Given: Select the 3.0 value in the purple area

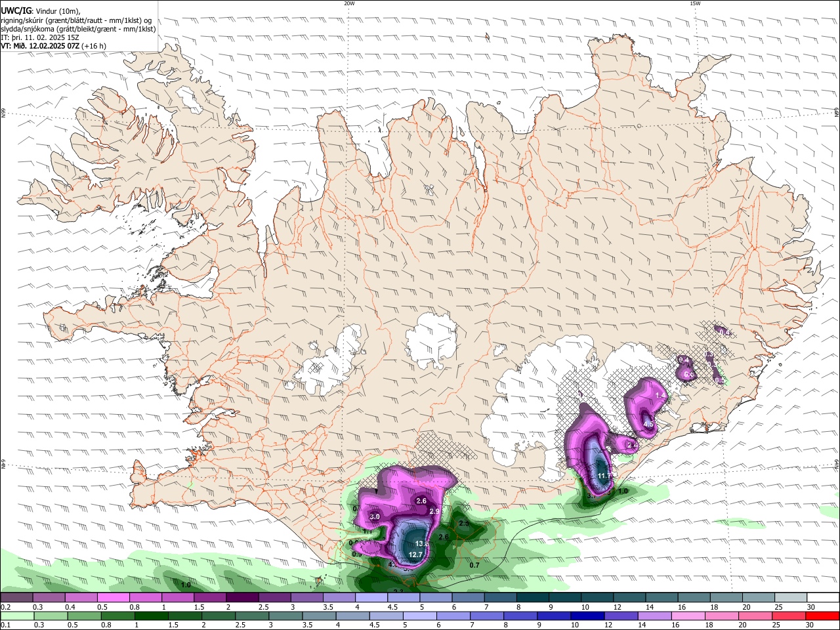Looking at the screenshot, I should click(x=375, y=517).
